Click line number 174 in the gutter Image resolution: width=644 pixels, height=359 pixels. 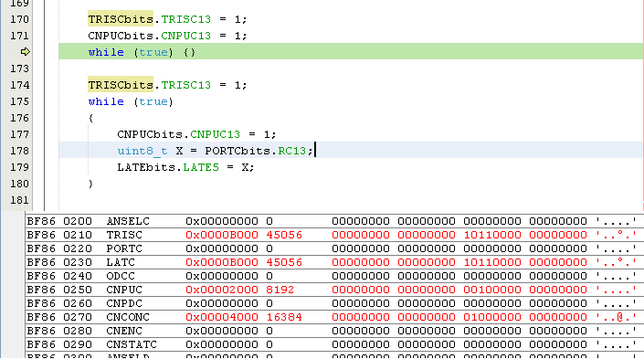[x=20, y=85]
